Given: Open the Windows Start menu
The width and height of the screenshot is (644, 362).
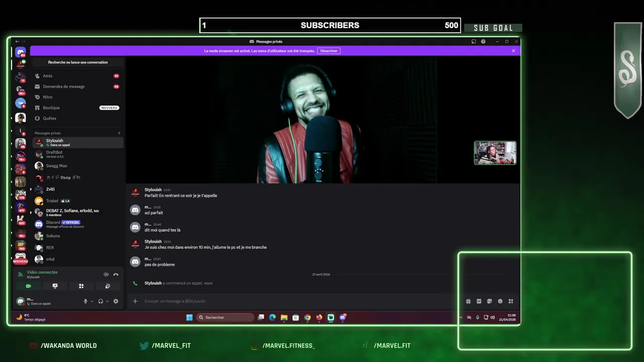Looking at the screenshot, I should click(189, 317).
